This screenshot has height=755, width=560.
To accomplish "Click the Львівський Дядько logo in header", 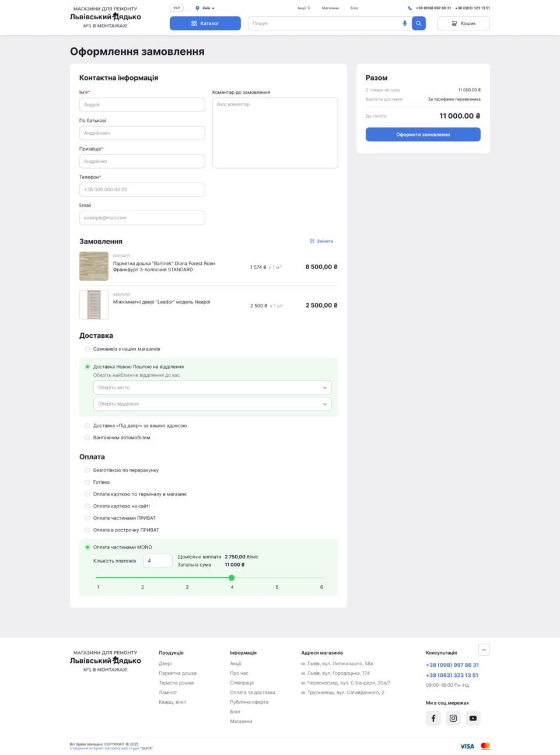I will pyautogui.click(x=106, y=17).
